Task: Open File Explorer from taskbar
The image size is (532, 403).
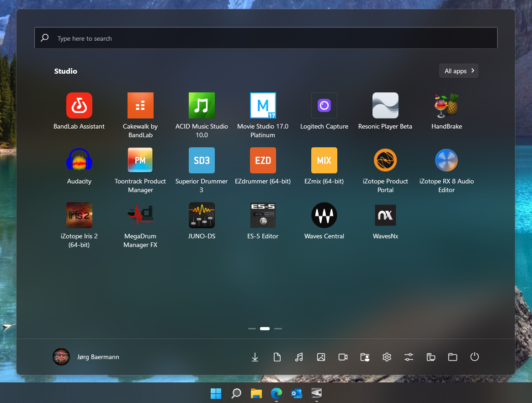Action: [x=256, y=393]
